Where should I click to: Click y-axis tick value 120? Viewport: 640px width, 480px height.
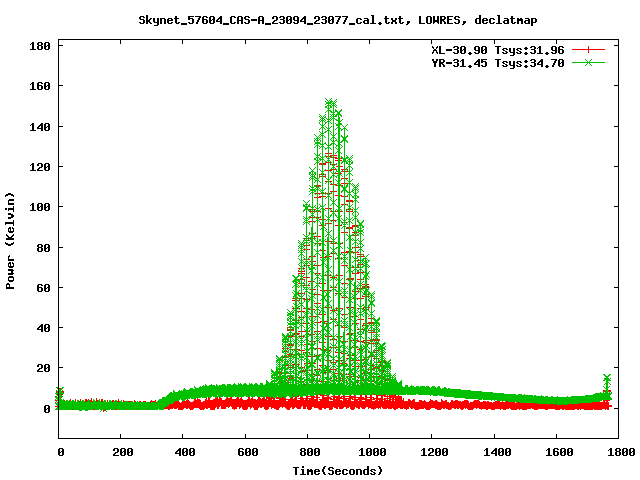(40, 167)
